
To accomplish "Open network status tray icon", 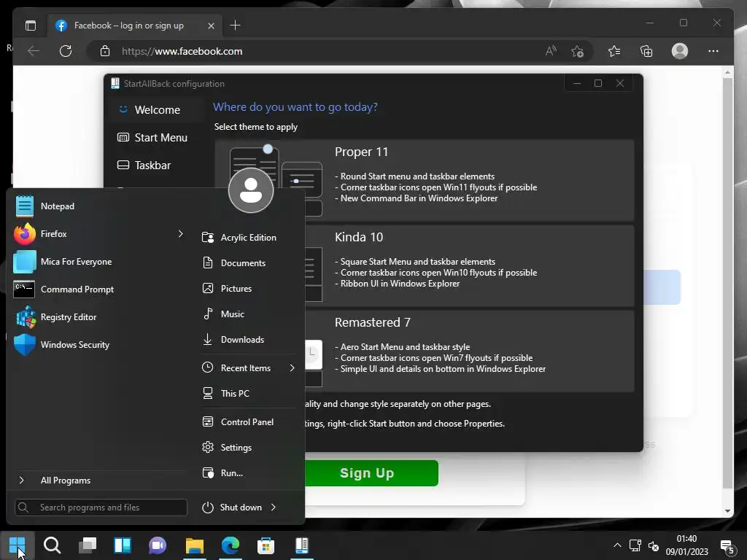I will pos(635,545).
